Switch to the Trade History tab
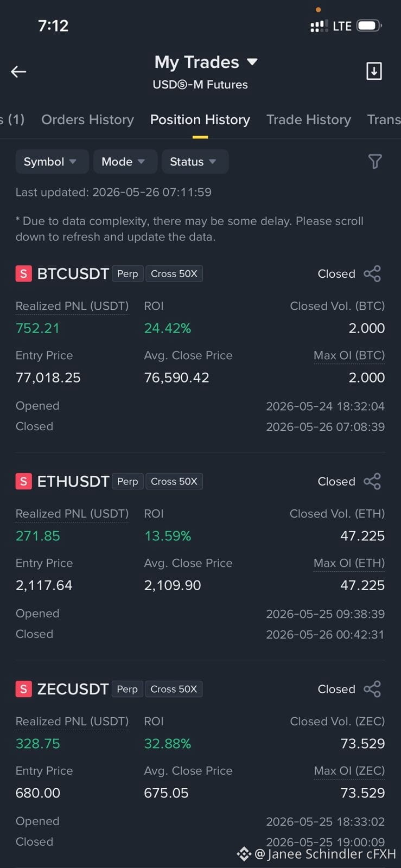 pyautogui.click(x=309, y=119)
